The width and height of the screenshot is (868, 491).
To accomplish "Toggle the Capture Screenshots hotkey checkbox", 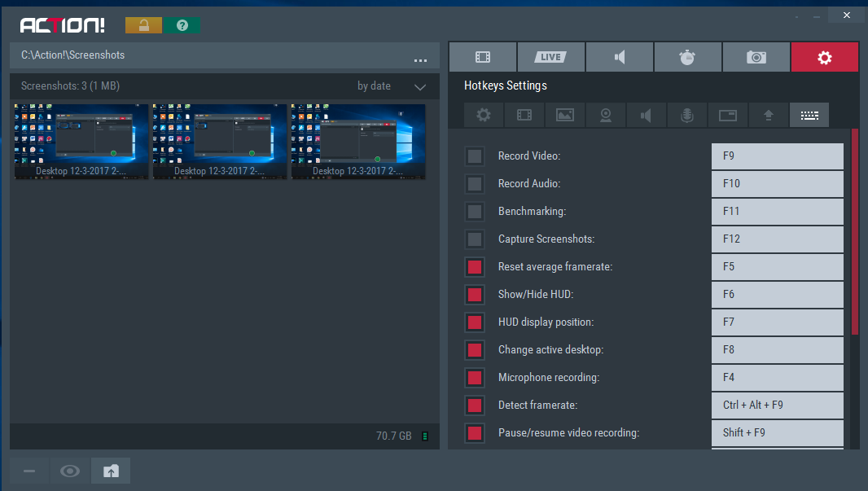I will (x=474, y=239).
